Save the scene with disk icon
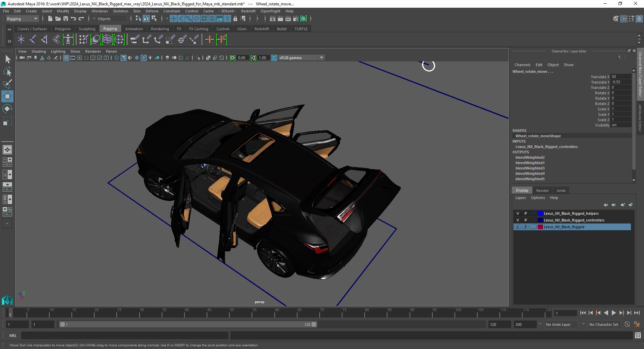The height and width of the screenshot is (349, 644). (66, 19)
